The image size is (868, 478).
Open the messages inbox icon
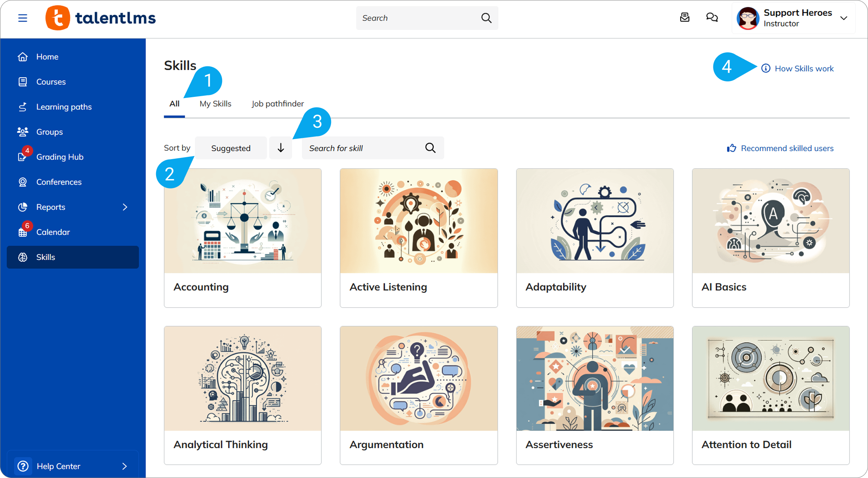684,18
